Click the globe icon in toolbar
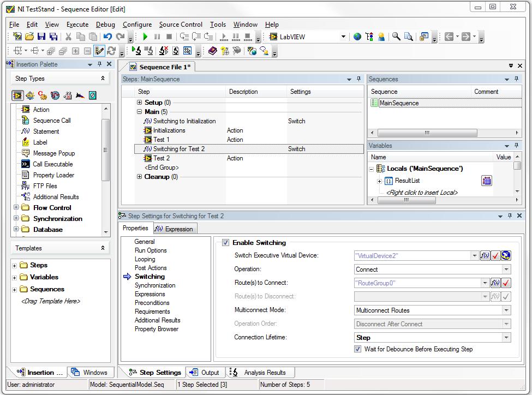This screenshot has height=395, width=532. [357, 37]
